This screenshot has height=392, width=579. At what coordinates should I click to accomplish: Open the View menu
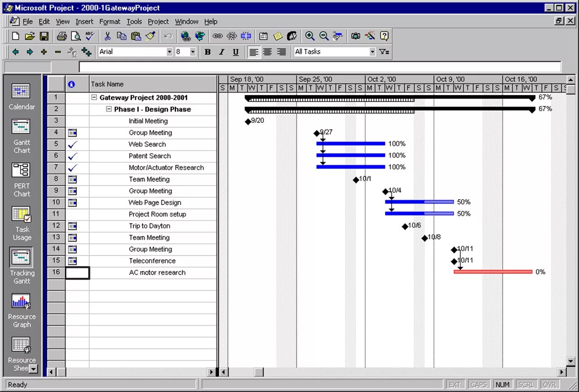pyautogui.click(x=62, y=22)
